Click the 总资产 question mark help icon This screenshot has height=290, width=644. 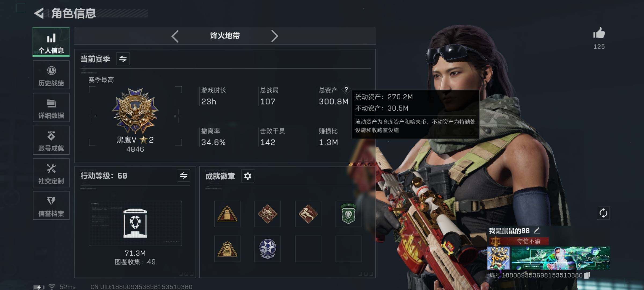tap(346, 90)
